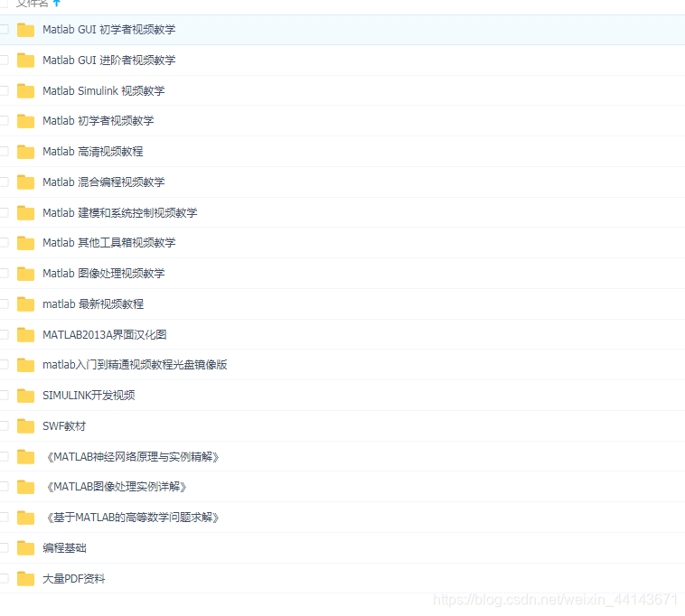This screenshot has height=616, width=685.
Task: Open folder name Matlab Simulink 视频教学
Action: (x=104, y=91)
